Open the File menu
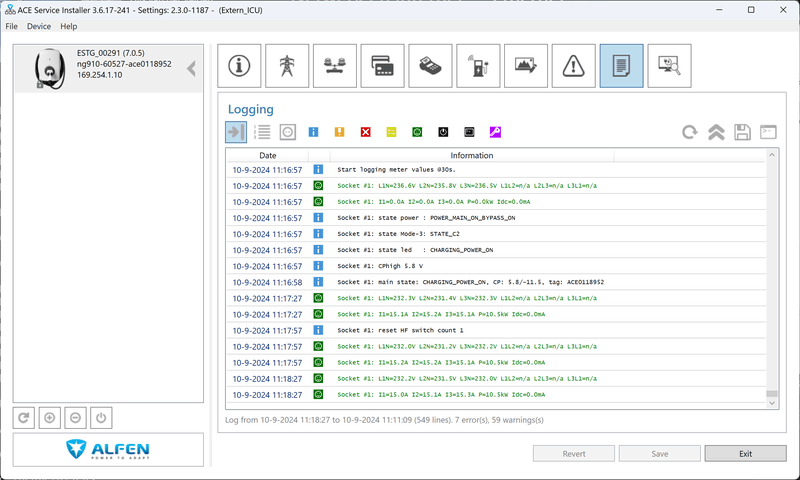 pos(12,26)
